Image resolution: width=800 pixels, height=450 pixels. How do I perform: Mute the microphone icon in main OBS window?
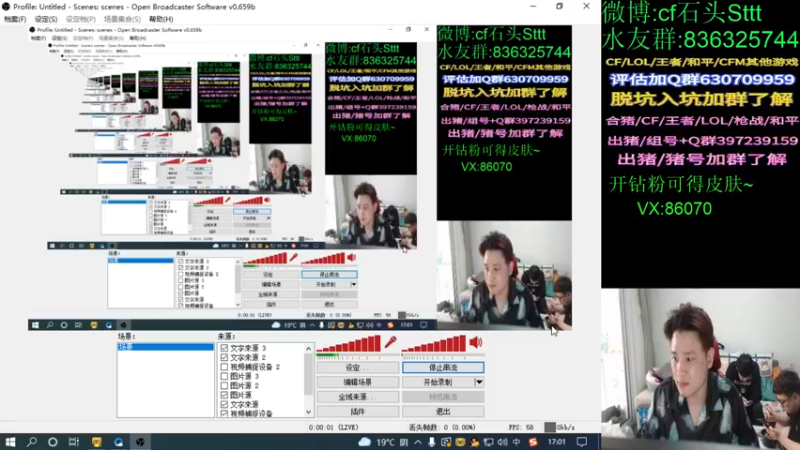[x=391, y=342]
